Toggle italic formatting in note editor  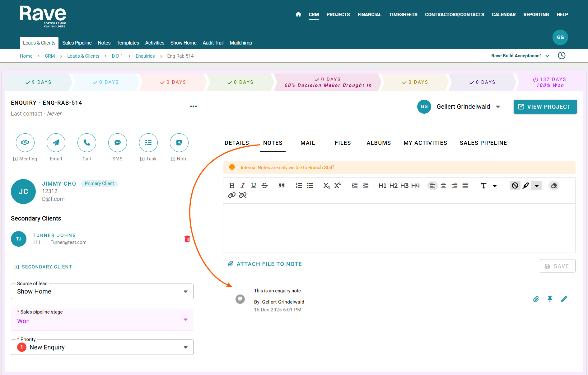point(243,186)
